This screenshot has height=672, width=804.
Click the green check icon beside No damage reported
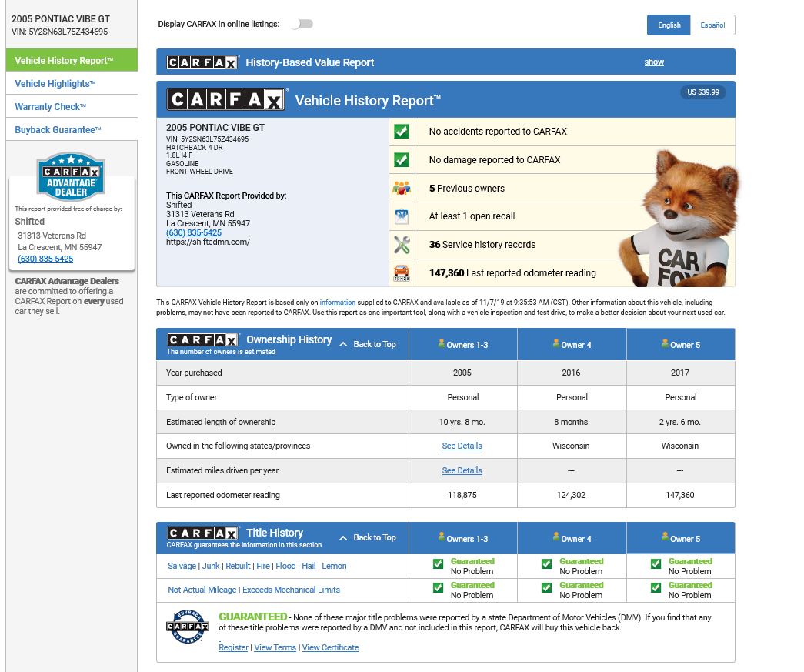tap(402, 159)
